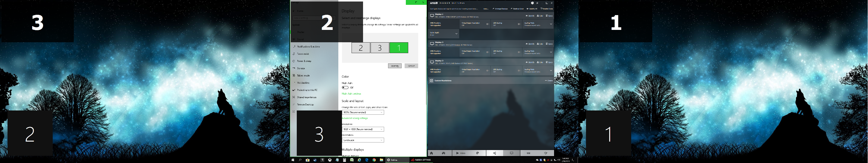Image resolution: width=868 pixels, height=163 pixels.
Task: Open the circular-icon tab next to Video
Action: 478,153
